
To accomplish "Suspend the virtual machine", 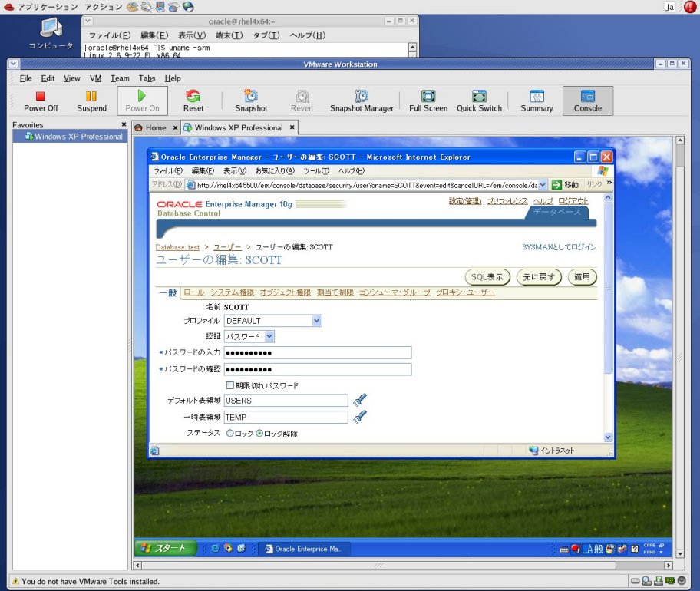I will click(91, 101).
